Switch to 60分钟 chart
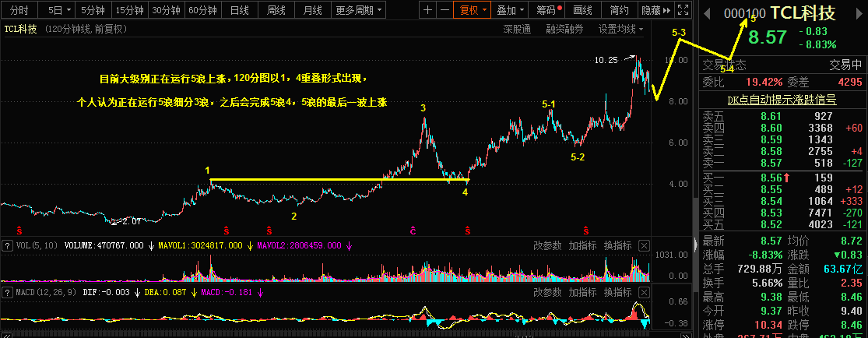Screen dimensions: 868x338 (202, 9)
